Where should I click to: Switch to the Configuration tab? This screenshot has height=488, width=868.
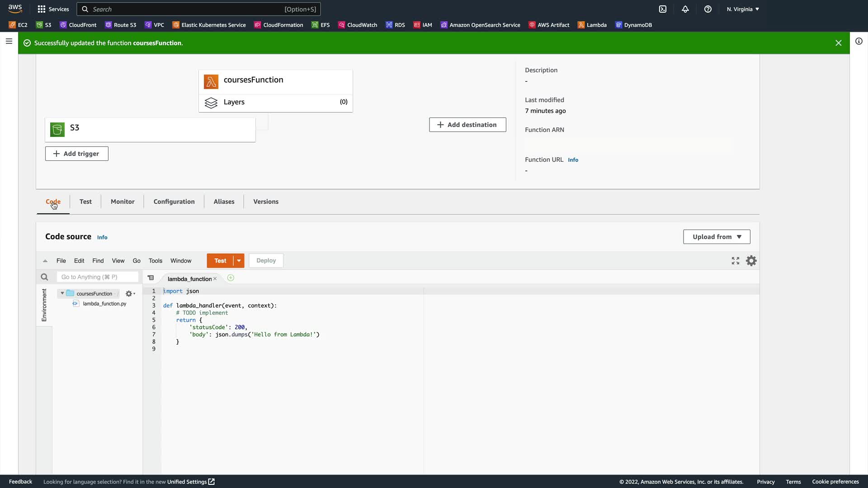[174, 202]
